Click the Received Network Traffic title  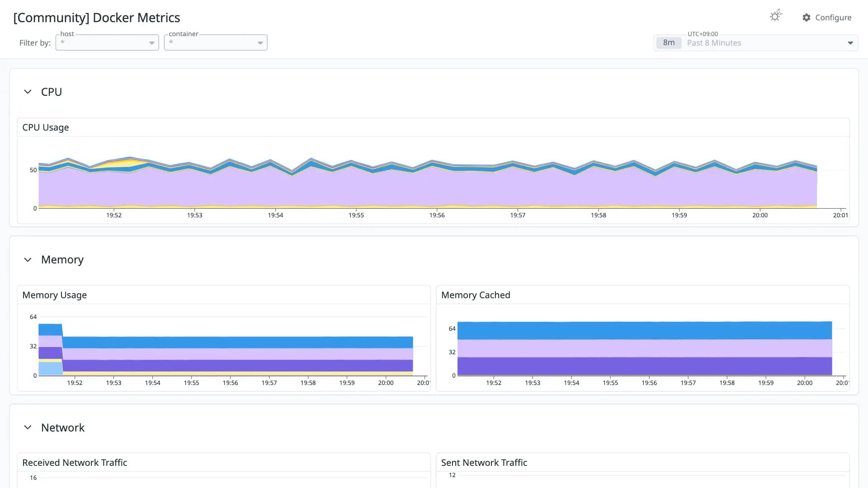75,463
